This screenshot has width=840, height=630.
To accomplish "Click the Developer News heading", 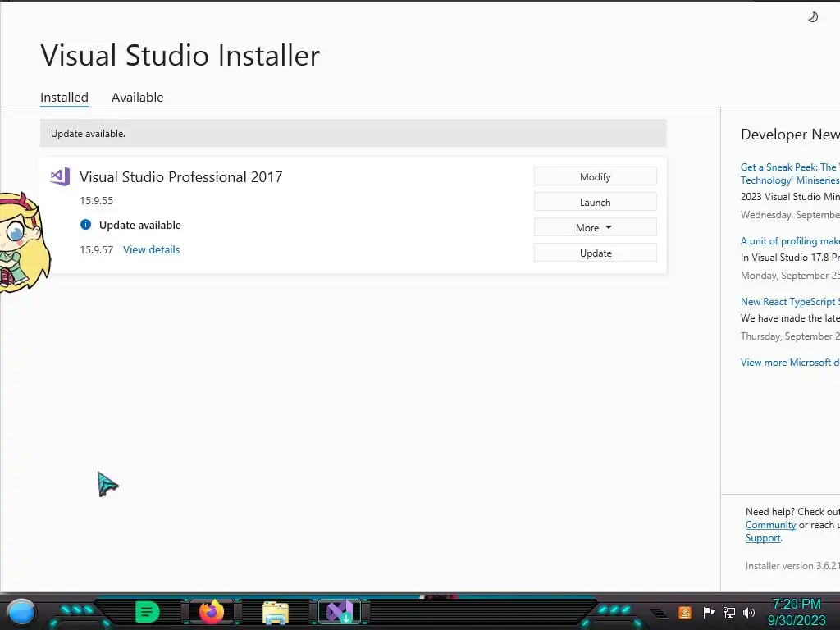I will 790,134.
